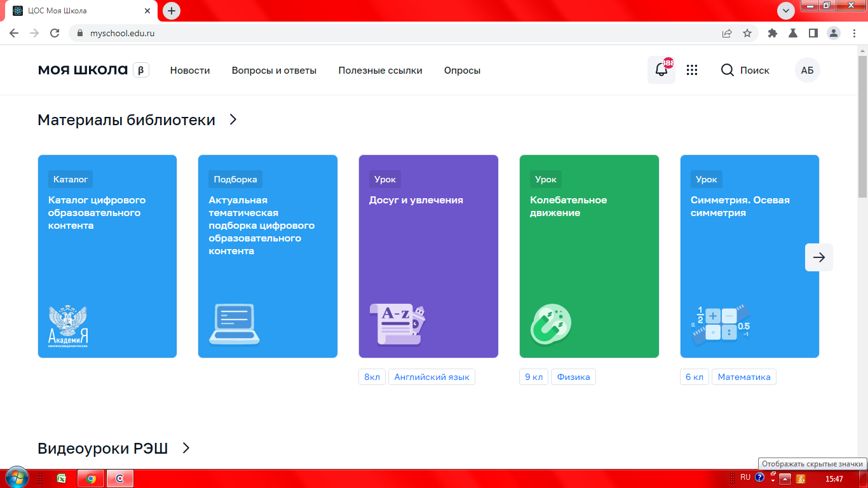The image size is (868, 488).
Task: Bookmark this page with star icon
Action: (747, 33)
